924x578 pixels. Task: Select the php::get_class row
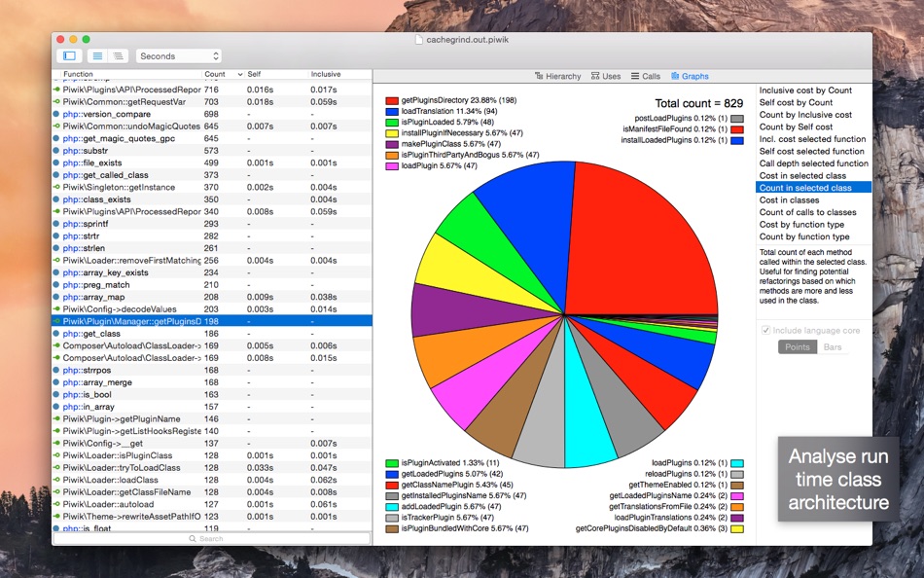[x=212, y=333]
